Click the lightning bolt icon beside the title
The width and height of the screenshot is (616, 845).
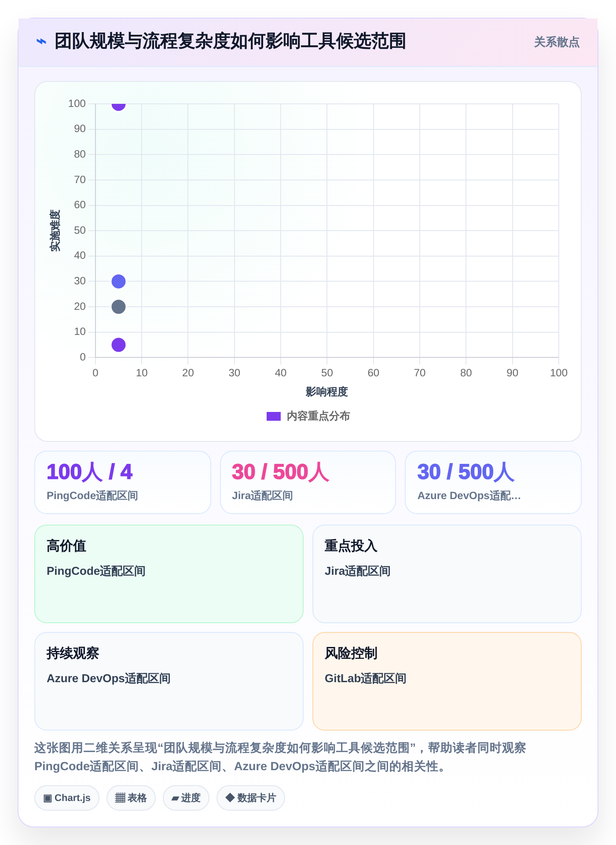tap(41, 42)
